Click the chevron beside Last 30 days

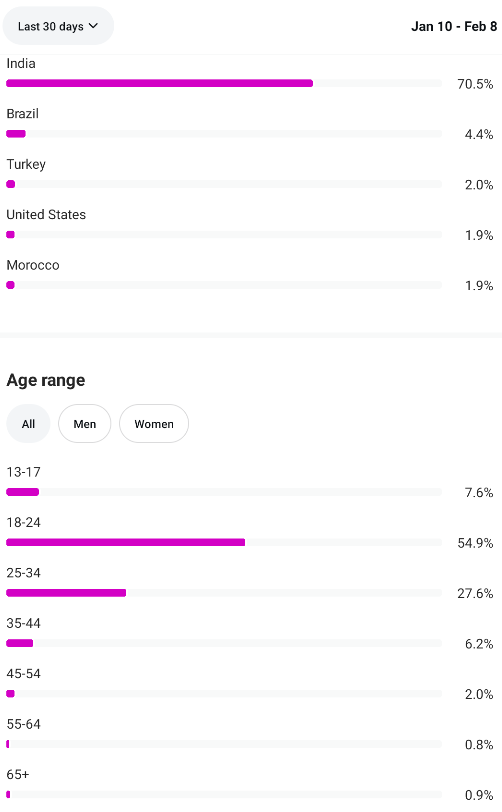pos(93,25)
